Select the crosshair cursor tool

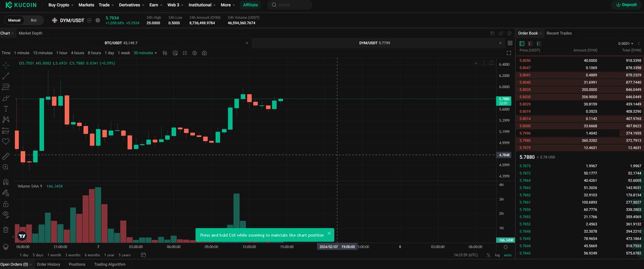6,64
